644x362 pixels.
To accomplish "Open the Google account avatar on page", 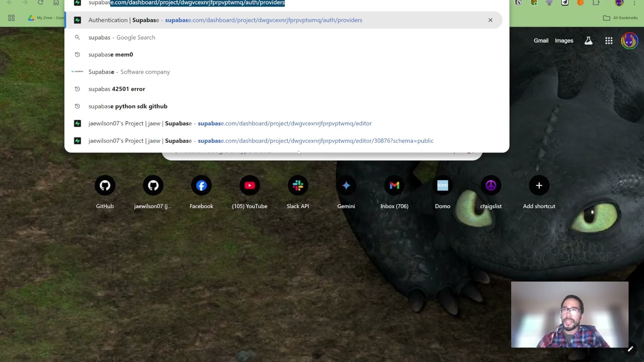I will click(x=629, y=41).
